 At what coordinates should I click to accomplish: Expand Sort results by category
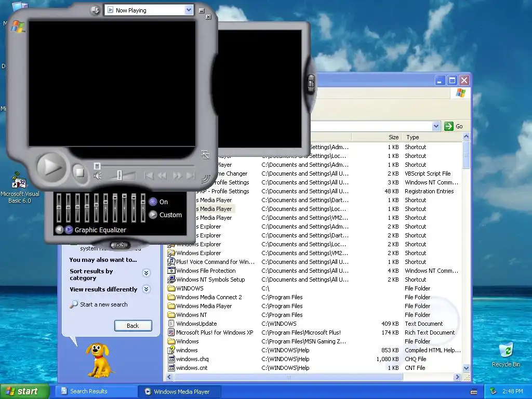click(x=146, y=273)
